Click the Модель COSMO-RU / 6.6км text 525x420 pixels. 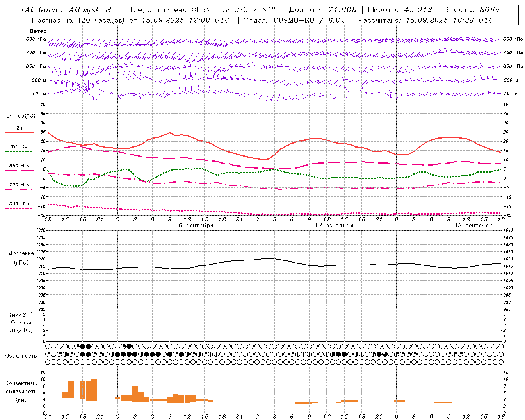point(295,20)
